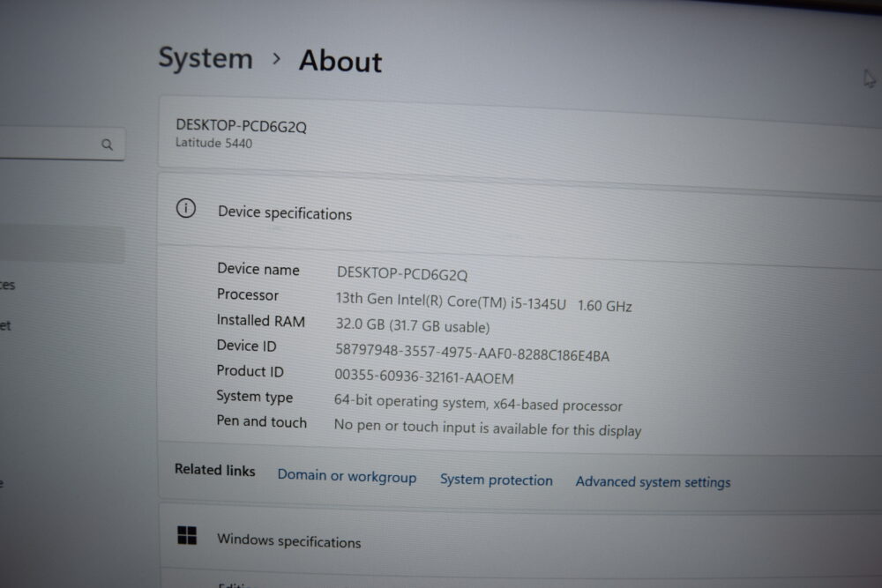
Task: Go back to System in breadcrumb
Action: point(206,58)
